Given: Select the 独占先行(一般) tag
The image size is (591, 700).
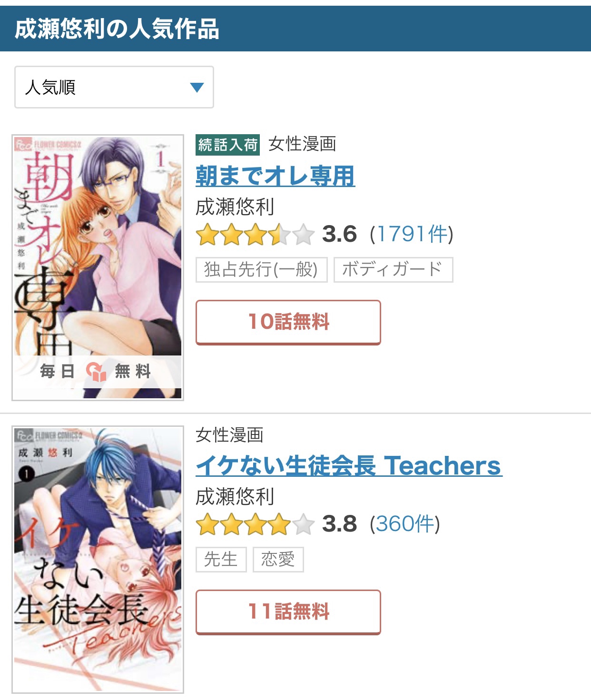Looking at the screenshot, I should (x=262, y=270).
